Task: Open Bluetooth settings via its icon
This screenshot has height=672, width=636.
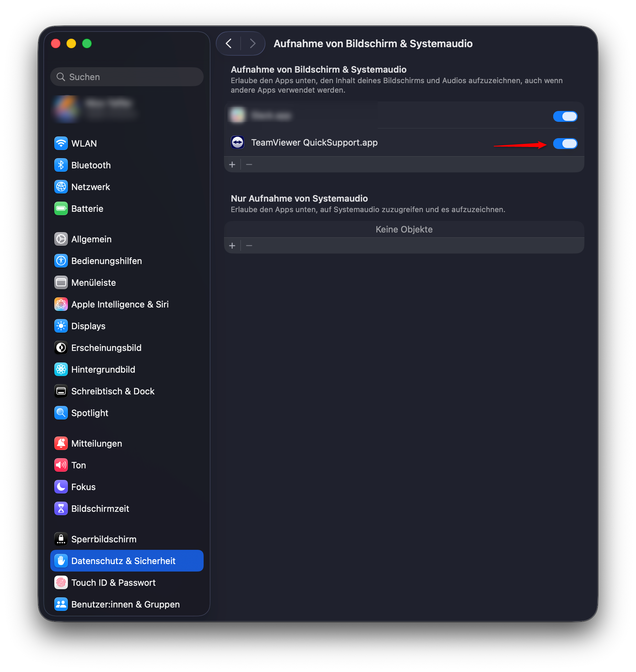Action: (x=61, y=165)
